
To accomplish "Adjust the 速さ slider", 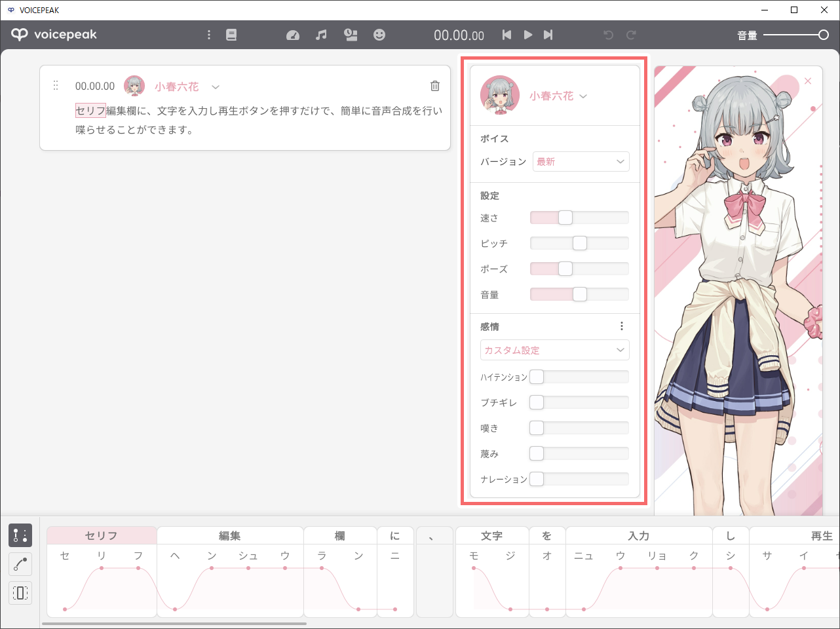I will (579, 218).
